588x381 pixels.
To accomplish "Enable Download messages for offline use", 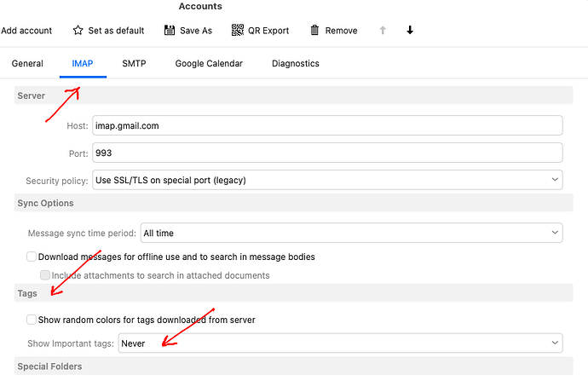I will (x=32, y=257).
